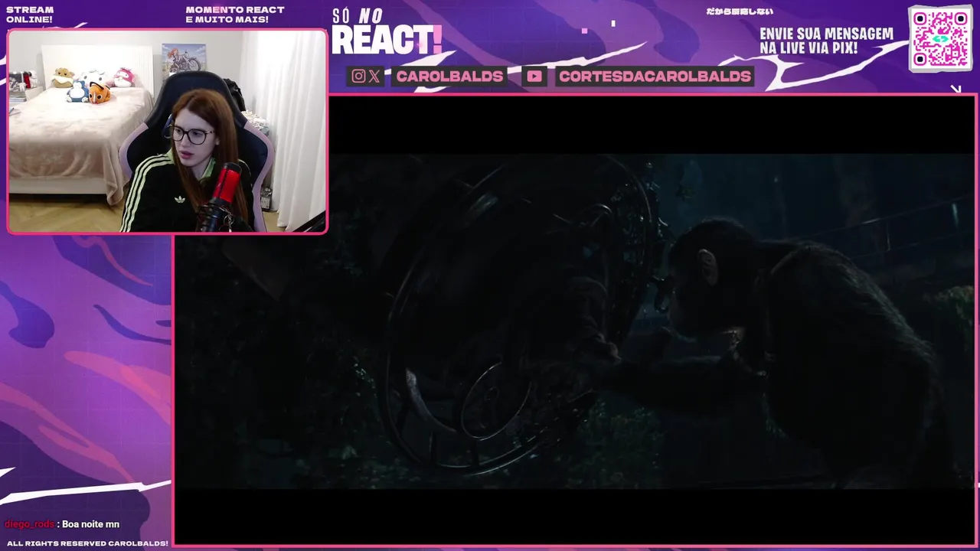Click the diego_rods username in chat

pos(29,524)
